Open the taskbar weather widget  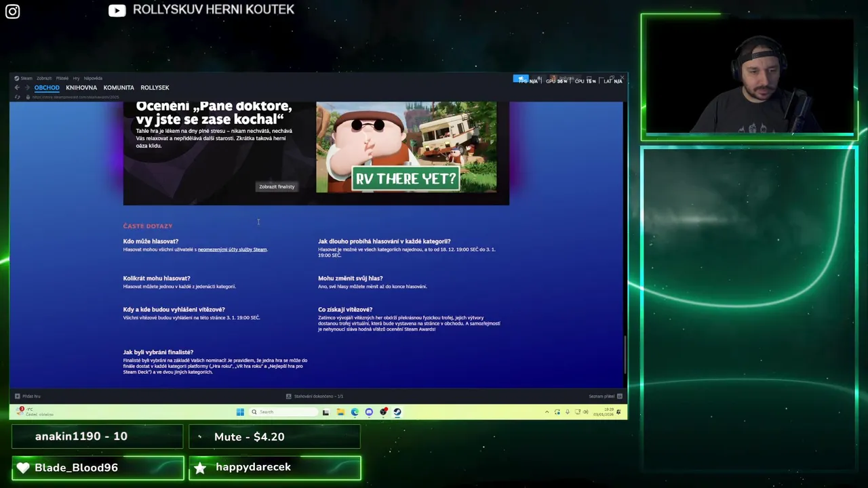(35, 411)
